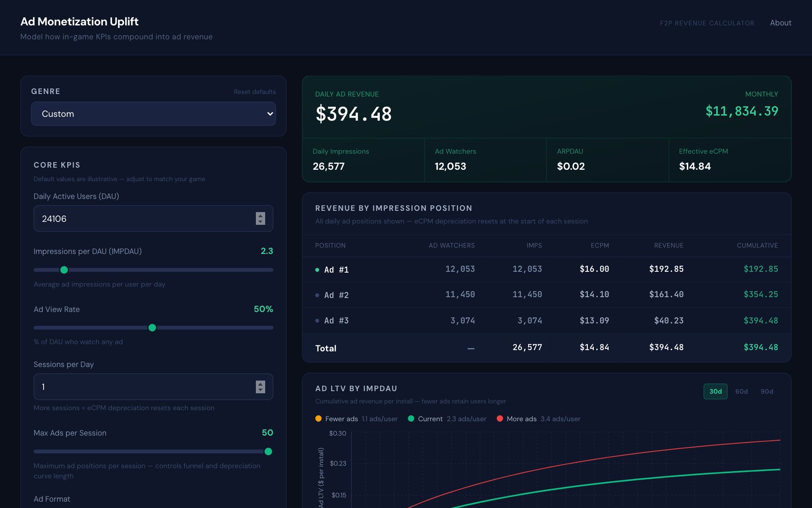Open the Genre dropdown showing Custom
Viewport: 812px width, 508px height.
[x=154, y=113]
